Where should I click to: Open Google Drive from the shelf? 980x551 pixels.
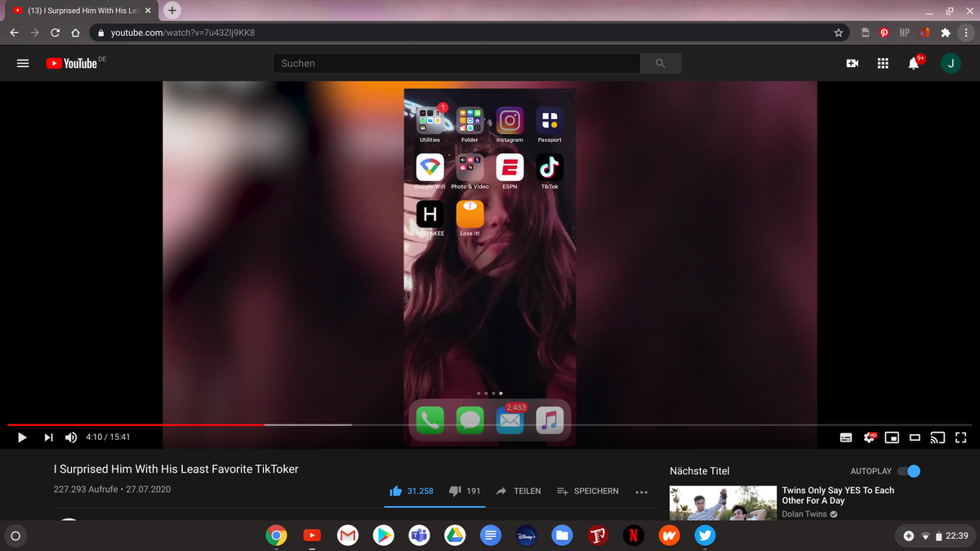coord(454,535)
